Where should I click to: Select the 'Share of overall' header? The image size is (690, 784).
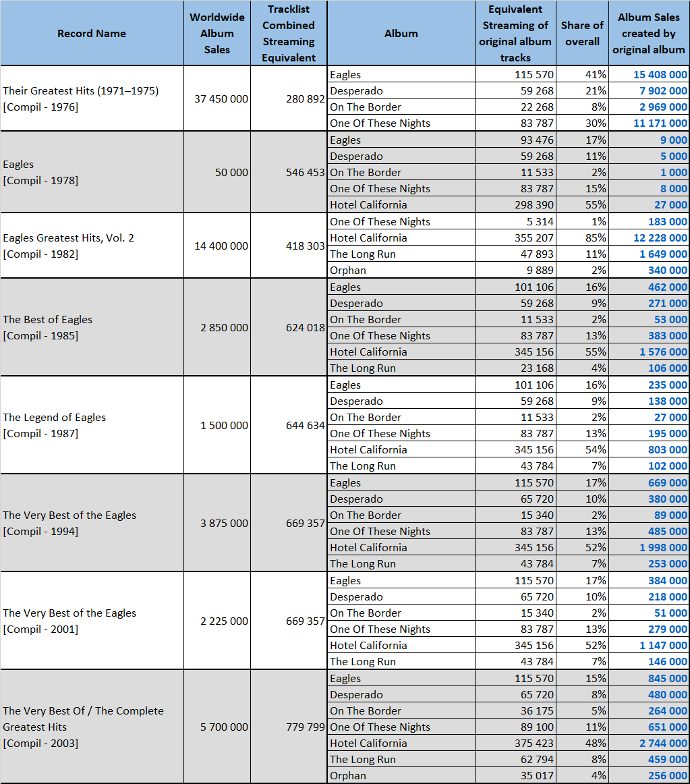tap(582, 34)
